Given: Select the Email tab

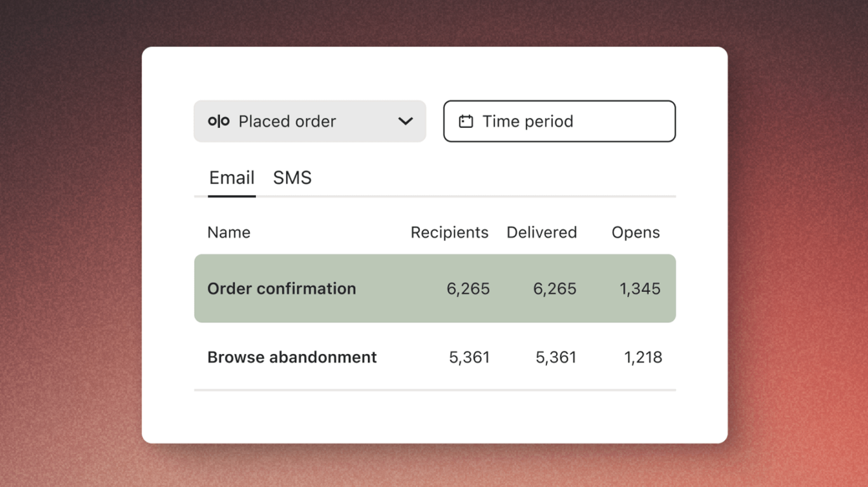Looking at the screenshot, I should 231,177.
